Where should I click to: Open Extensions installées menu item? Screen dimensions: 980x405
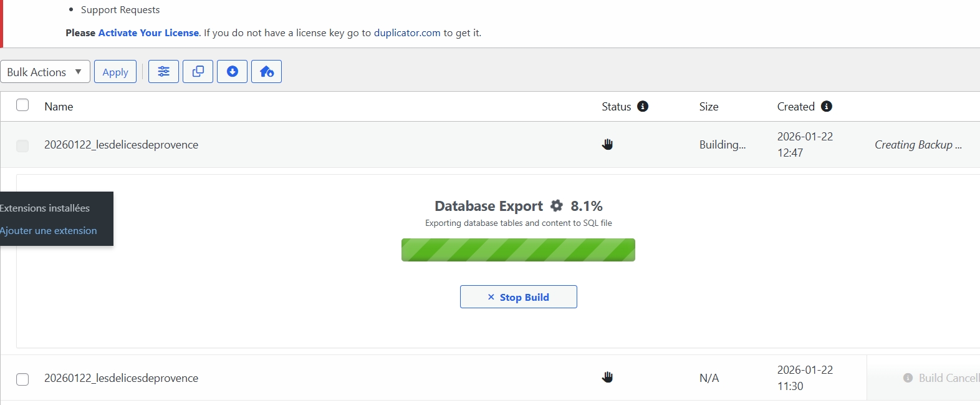(45, 208)
